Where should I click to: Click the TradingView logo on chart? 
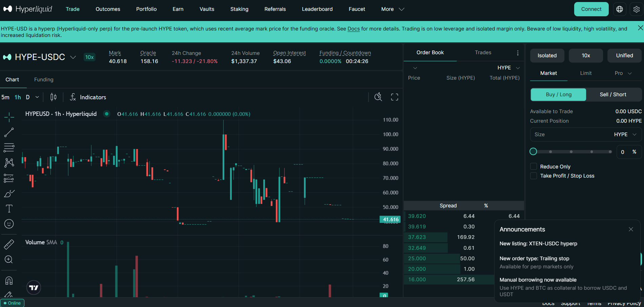[34, 288]
